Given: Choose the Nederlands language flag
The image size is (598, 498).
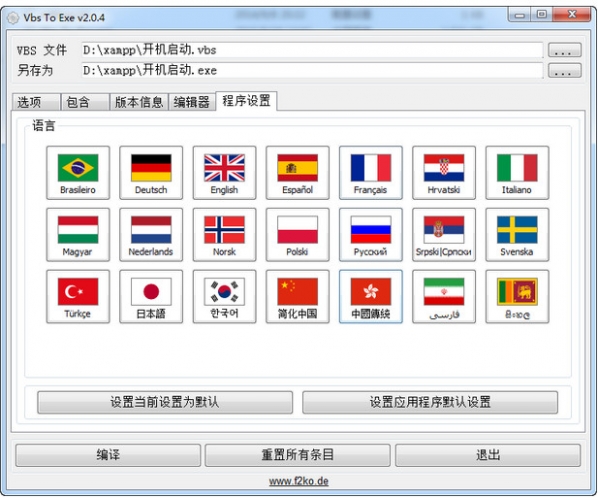Looking at the screenshot, I should tap(151, 235).
